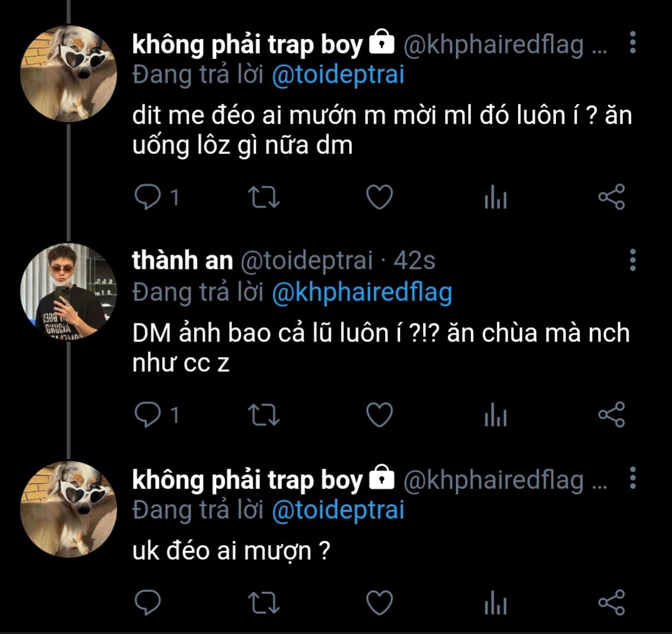Open @khphairedflag mention in thành an's reply
This screenshot has width=672, height=634.
(361, 292)
